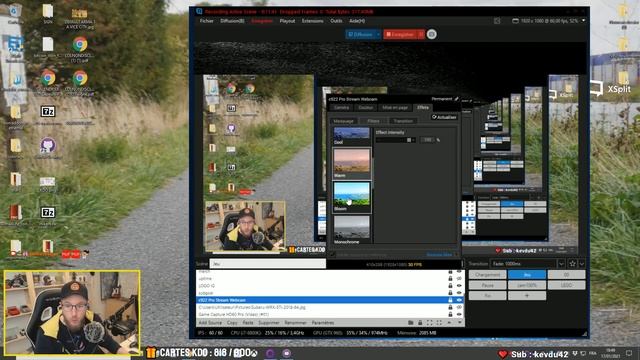Toggle visibility eye of uptime source

[x=459, y=278]
